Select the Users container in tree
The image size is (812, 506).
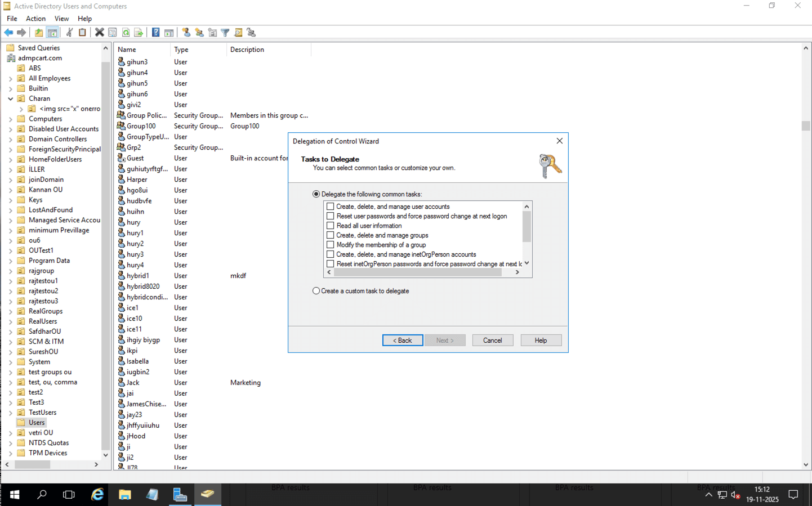(37, 423)
